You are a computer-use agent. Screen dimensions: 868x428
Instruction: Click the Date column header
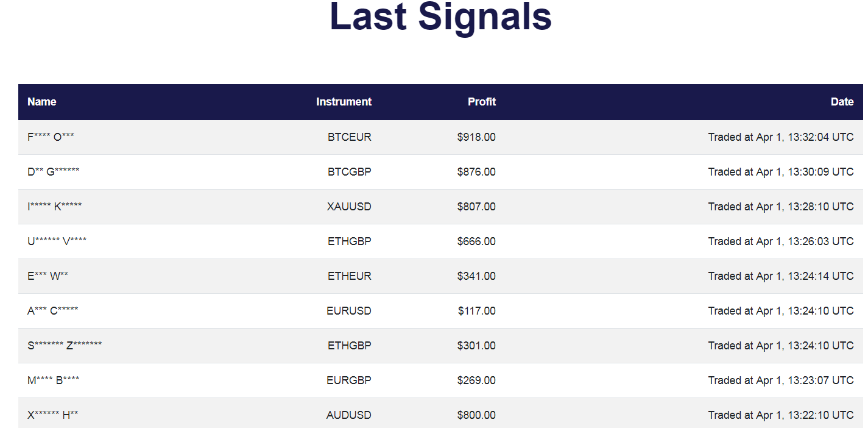[842, 102]
